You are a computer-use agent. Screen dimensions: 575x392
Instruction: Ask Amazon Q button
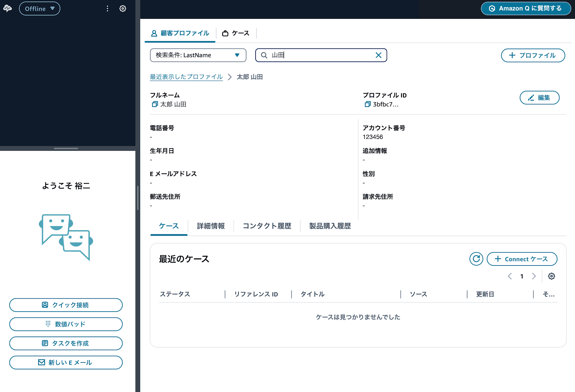(x=526, y=9)
